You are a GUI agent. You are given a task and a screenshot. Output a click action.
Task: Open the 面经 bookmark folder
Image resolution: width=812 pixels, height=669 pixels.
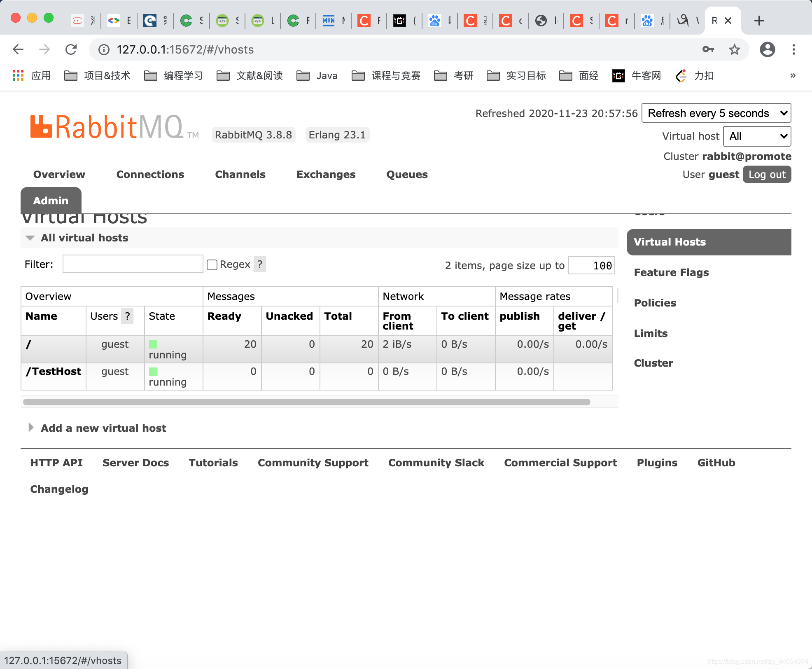pyautogui.click(x=579, y=75)
